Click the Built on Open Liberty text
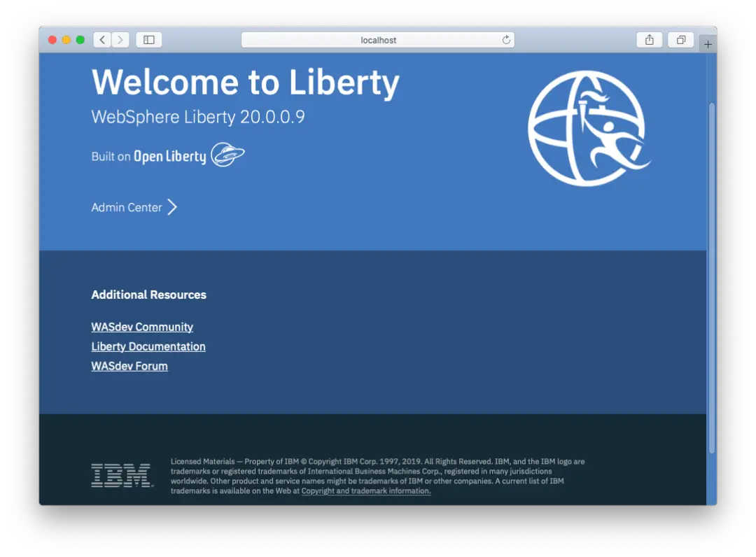Screen dimensions: 756x557 [148, 157]
